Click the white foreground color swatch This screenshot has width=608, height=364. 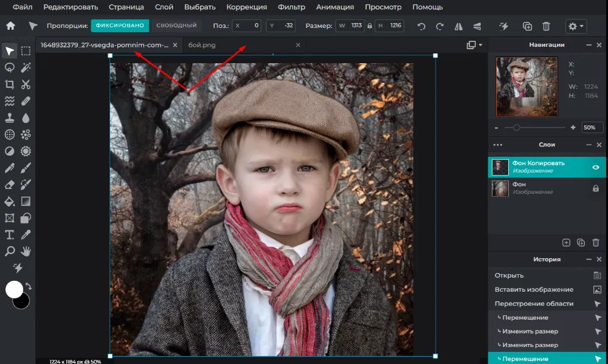coord(15,289)
